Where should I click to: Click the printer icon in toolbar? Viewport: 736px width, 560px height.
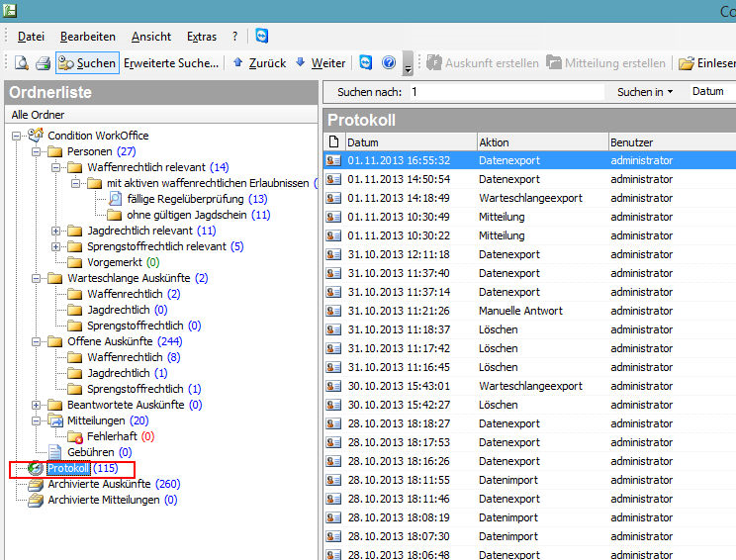(43, 63)
